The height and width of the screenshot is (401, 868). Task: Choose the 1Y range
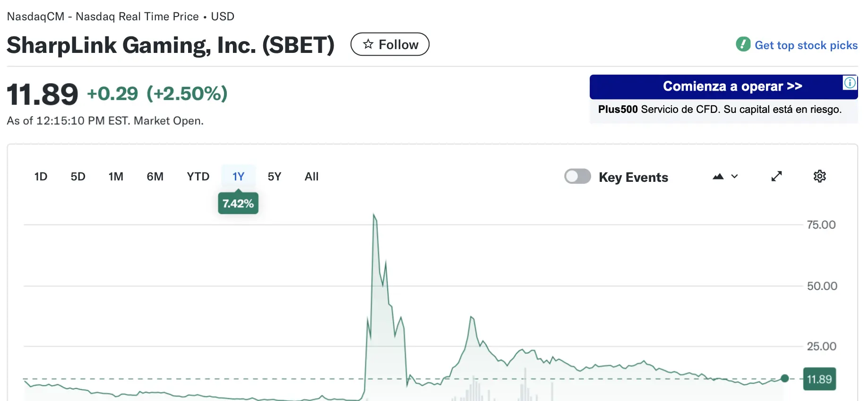coord(238,177)
